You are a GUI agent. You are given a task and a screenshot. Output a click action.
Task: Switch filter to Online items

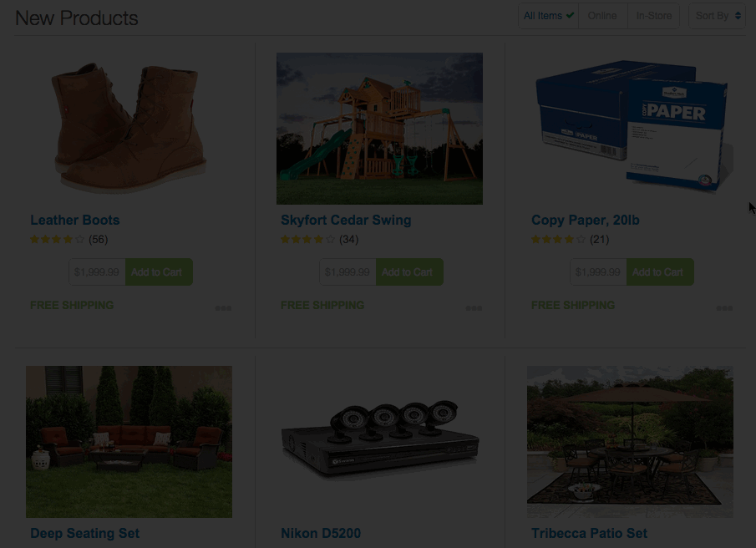602,16
